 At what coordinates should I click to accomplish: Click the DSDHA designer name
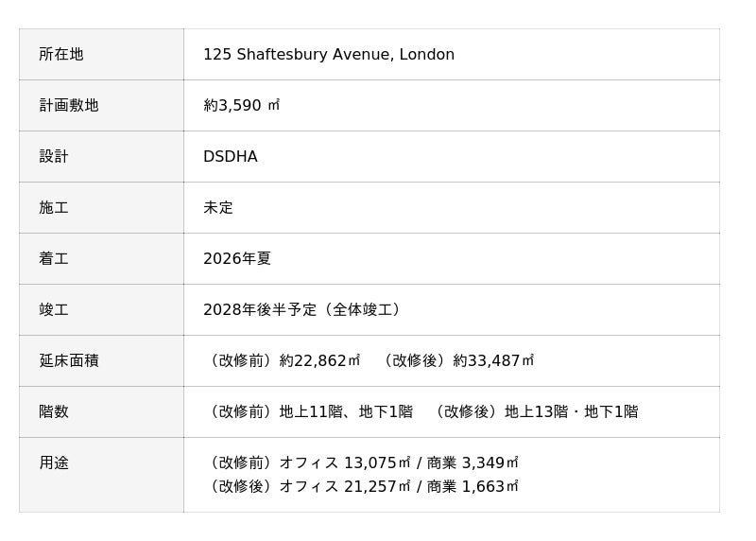(231, 157)
